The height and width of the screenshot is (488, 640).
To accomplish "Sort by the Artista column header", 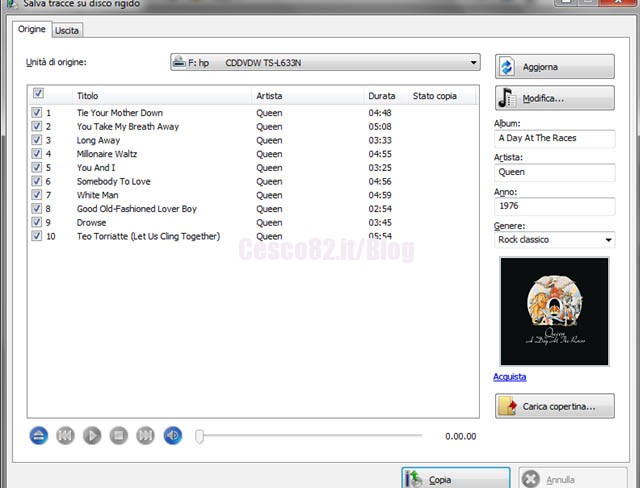I will click(307, 96).
